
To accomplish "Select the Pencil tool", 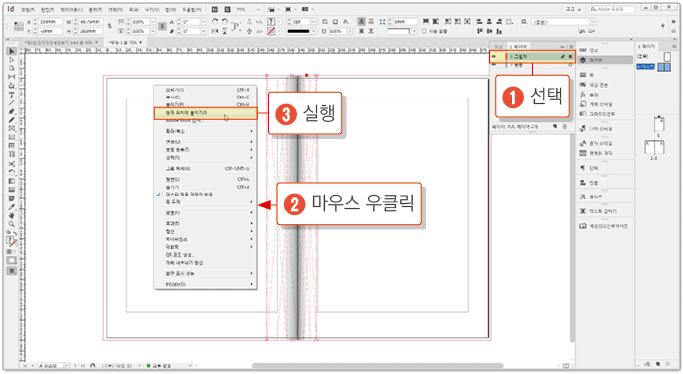I will 12,120.
